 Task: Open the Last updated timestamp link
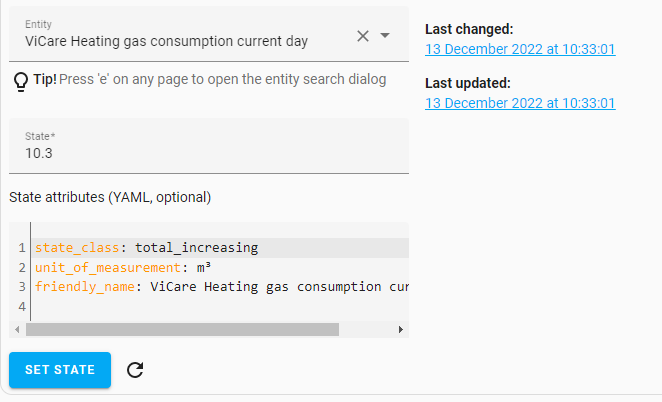pos(519,103)
